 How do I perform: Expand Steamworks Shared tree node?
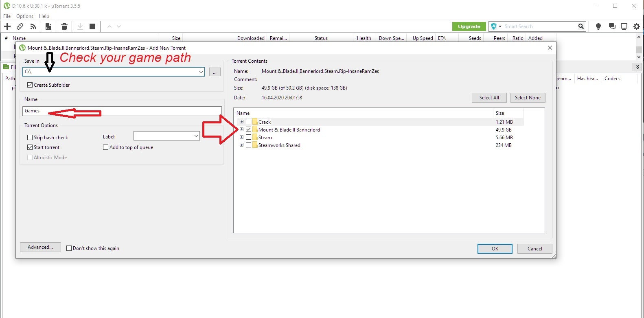click(241, 145)
